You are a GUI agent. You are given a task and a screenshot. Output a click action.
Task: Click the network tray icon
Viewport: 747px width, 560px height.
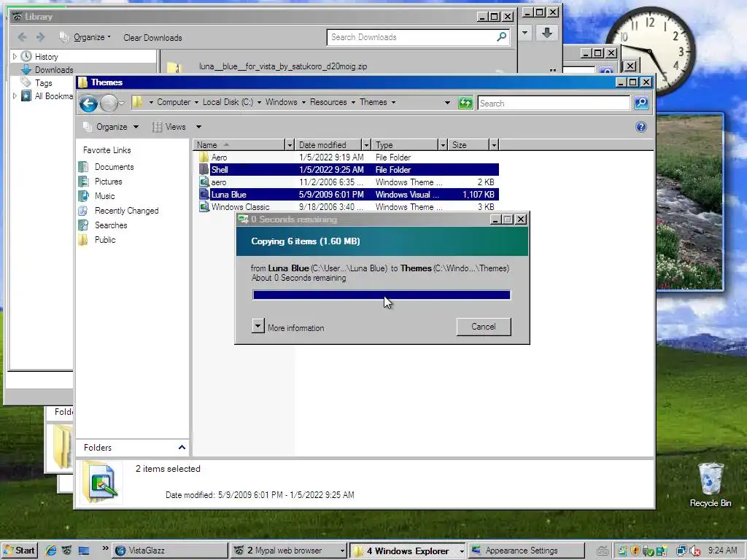pyautogui.click(x=682, y=551)
